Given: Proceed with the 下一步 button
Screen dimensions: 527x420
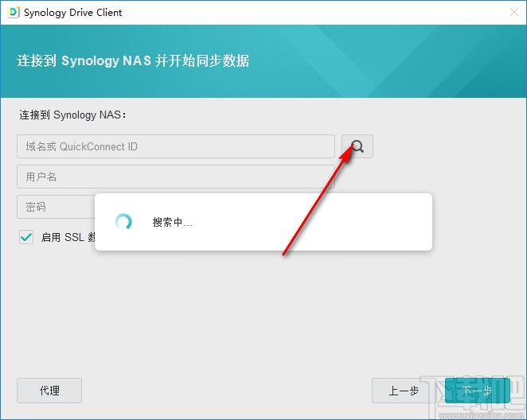Looking at the screenshot, I should coord(478,391).
